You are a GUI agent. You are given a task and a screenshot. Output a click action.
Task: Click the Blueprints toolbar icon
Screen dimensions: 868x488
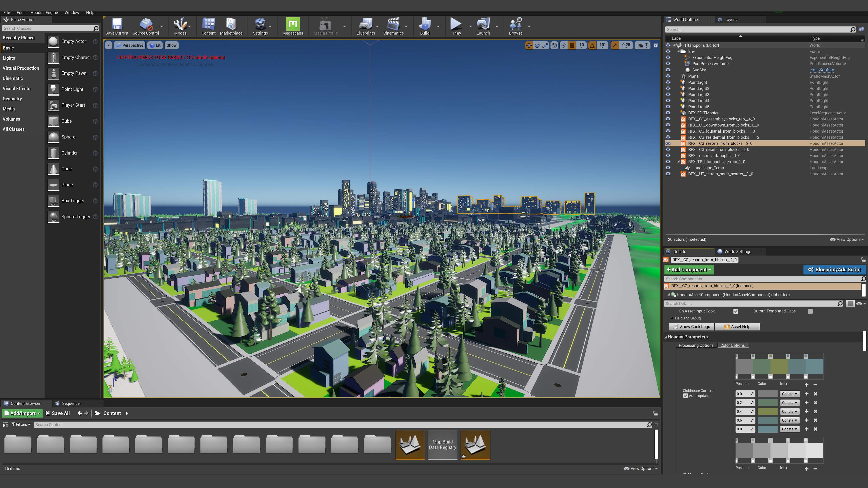pos(366,26)
